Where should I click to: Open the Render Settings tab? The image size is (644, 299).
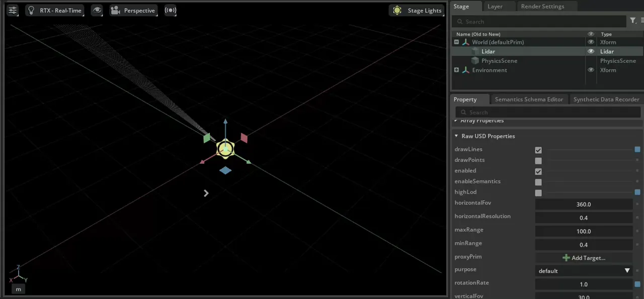click(x=542, y=7)
